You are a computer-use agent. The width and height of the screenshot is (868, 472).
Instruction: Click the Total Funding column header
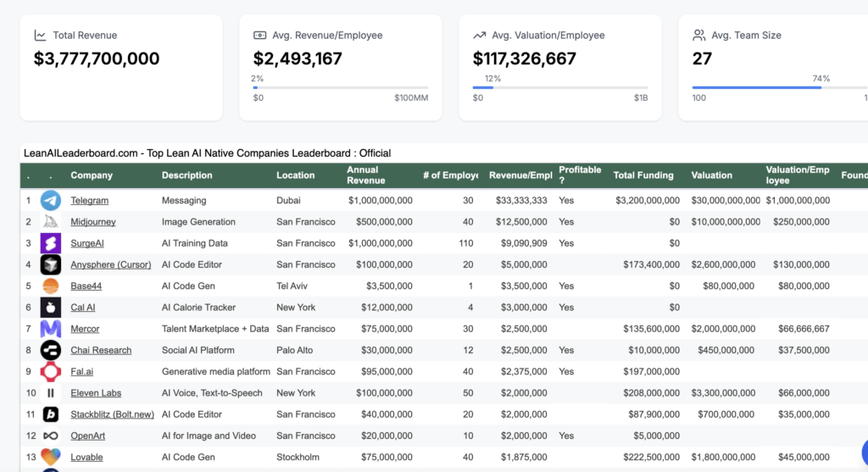(x=643, y=175)
